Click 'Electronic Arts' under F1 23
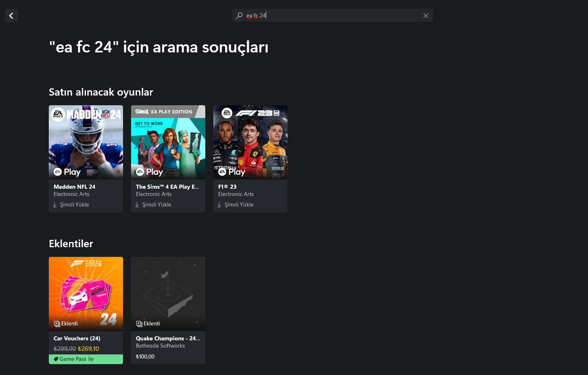 [x=236, y=194]
